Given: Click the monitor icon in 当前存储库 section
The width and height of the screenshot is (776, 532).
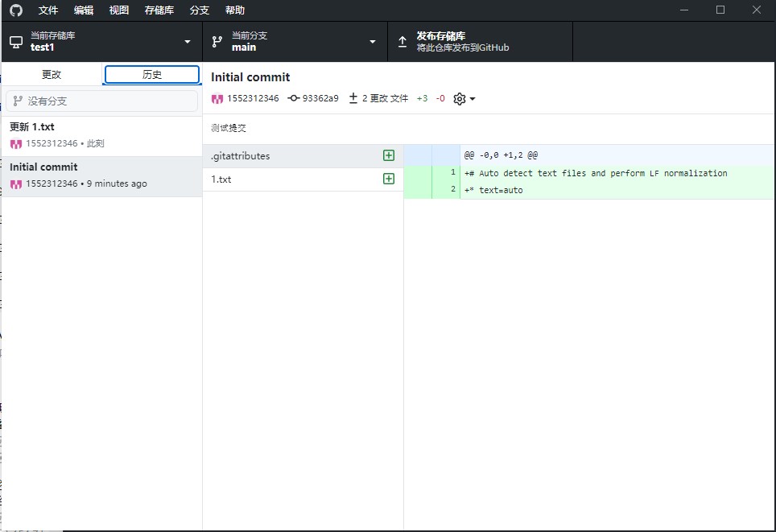Looking at the screenshot, I should (x=16, y=41).
